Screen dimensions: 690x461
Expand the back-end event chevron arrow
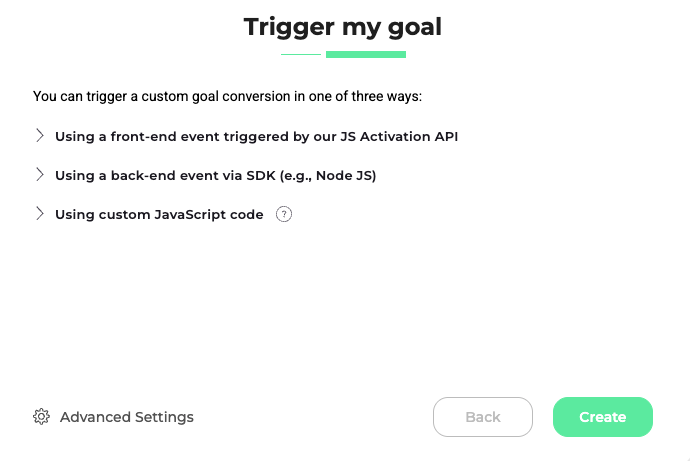(x=40, y=175)
